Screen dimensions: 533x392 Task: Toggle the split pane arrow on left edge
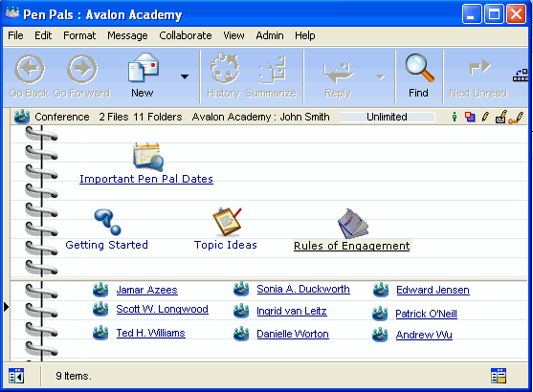[x=6, y=307]
